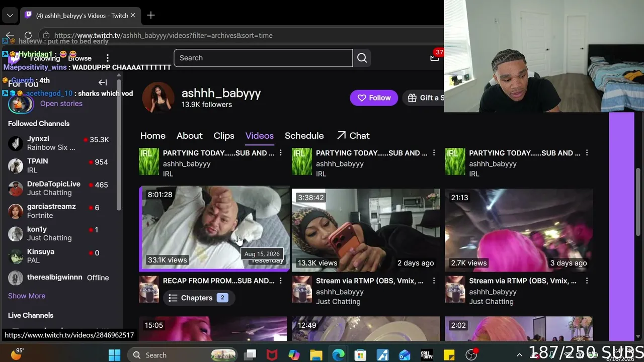Collapse the left sidebar
This screenshot has width=644, height=362.
coord(103,82)
